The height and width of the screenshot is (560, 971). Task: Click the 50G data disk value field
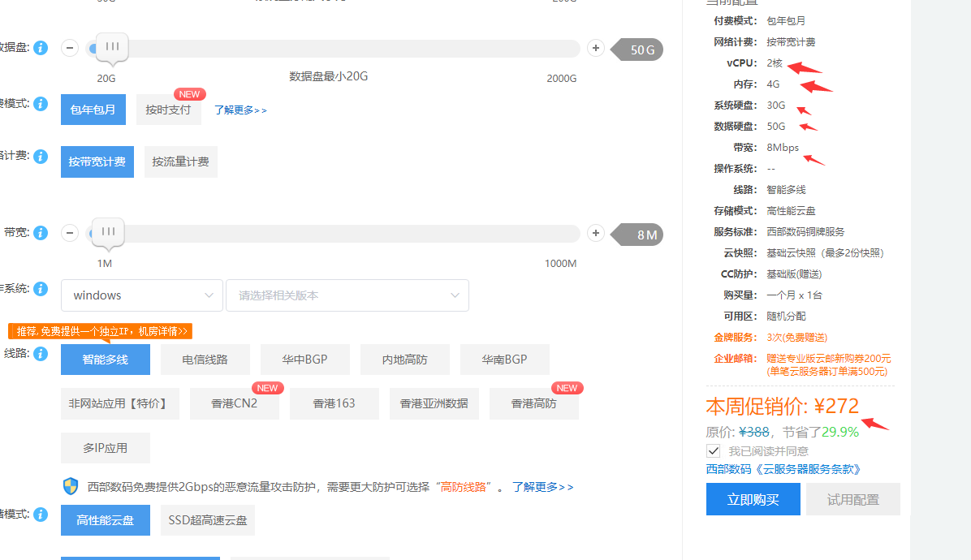[x=638, y=50]
